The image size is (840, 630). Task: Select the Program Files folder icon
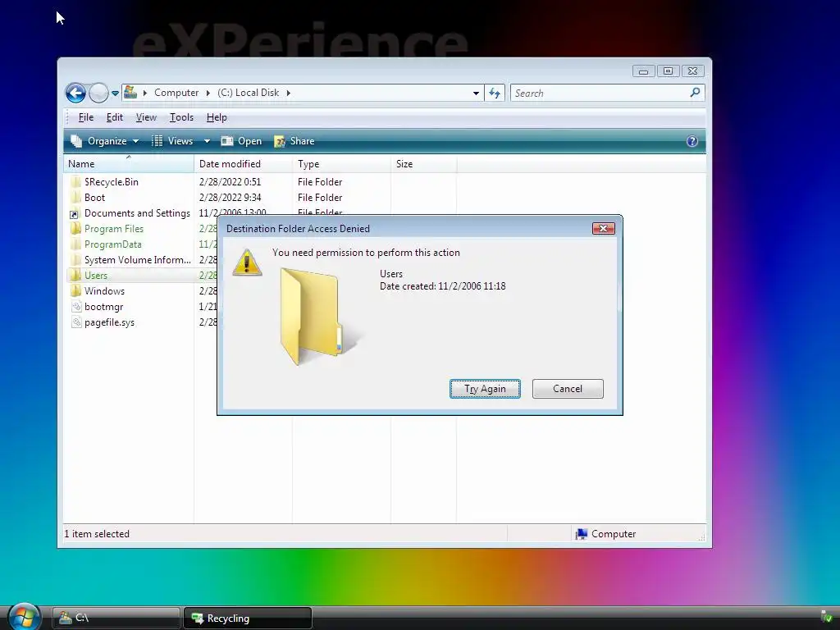click(75, 229)
